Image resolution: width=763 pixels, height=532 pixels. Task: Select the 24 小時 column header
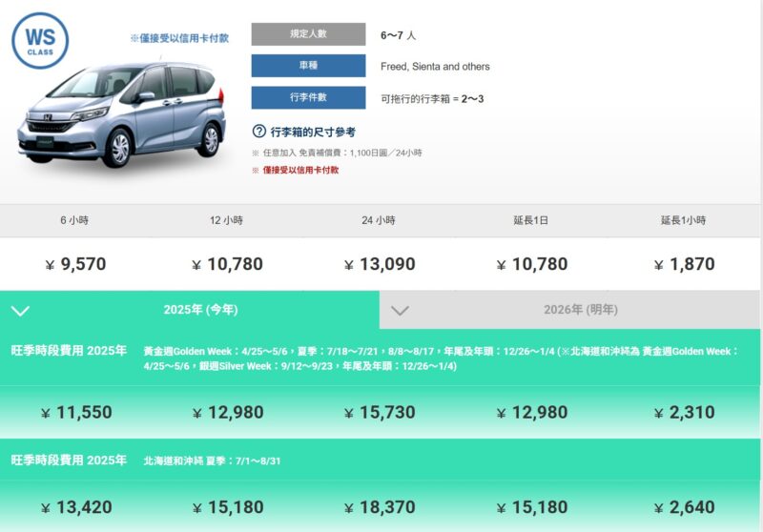pos(379,220)
